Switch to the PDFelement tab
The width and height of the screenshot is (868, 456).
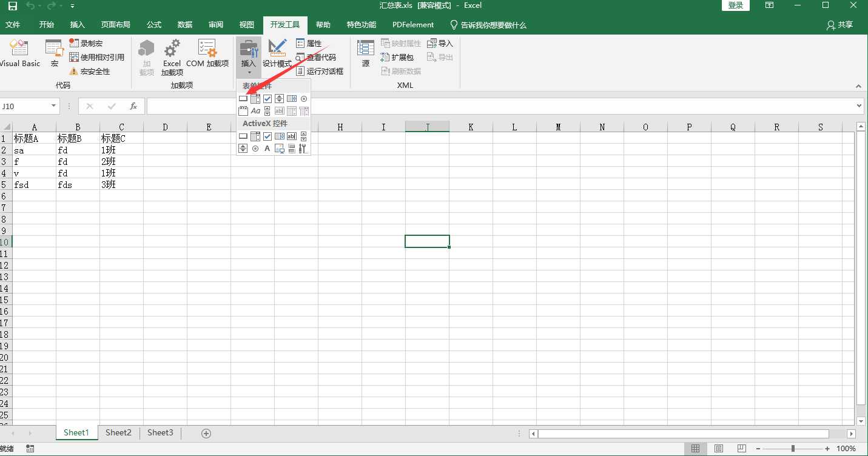coord(413,25)
